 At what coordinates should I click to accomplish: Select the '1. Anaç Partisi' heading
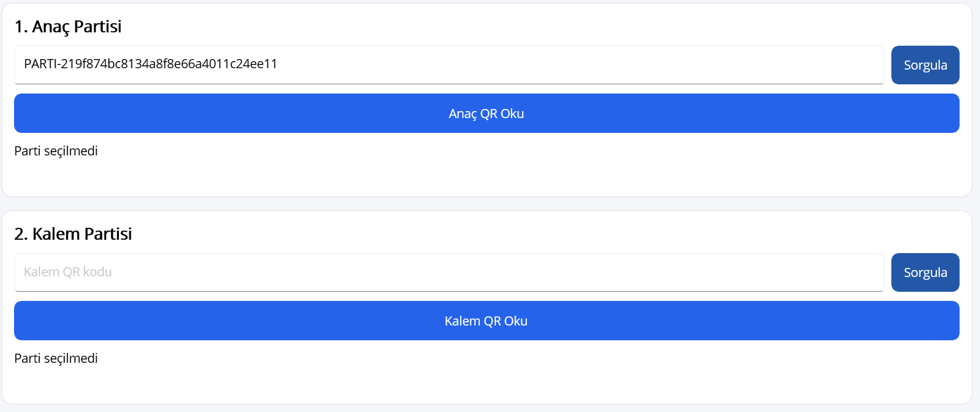tap(68, 27)
